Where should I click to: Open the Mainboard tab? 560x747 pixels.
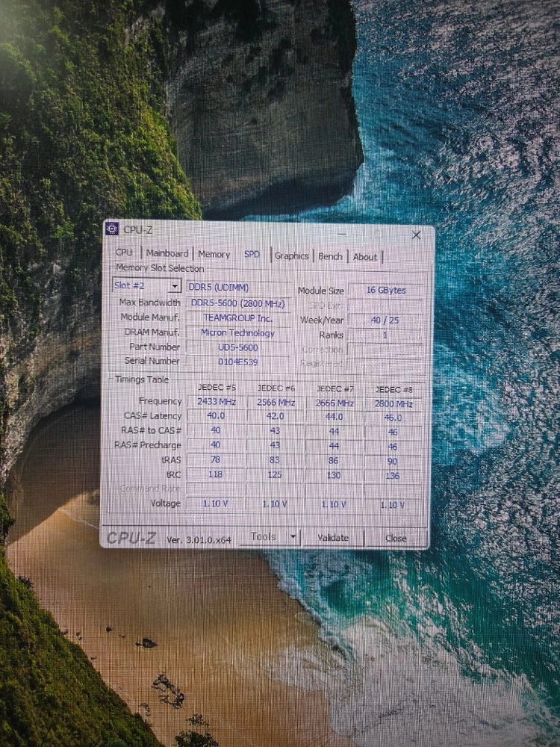[167, 253]
